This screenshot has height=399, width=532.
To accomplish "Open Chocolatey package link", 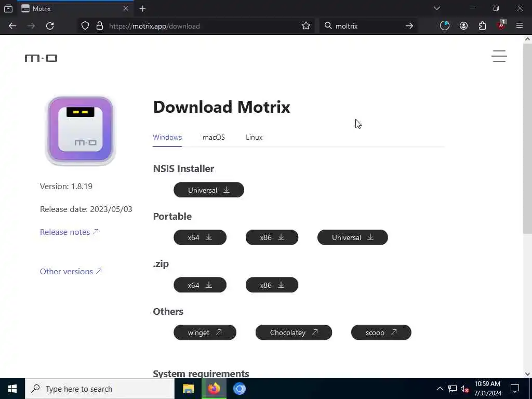I will [294, 332].
